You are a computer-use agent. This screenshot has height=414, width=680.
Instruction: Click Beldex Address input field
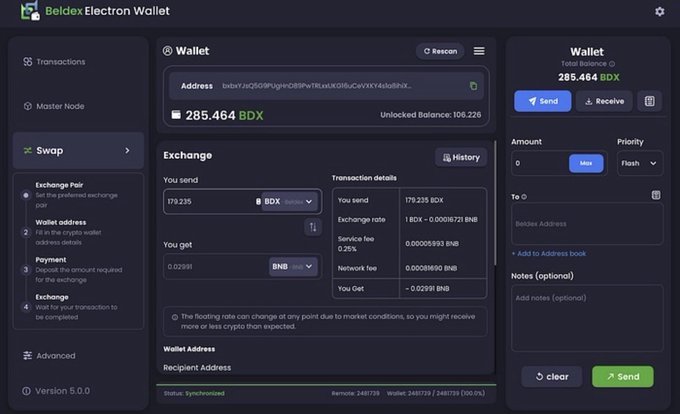(x=587, y=224)
